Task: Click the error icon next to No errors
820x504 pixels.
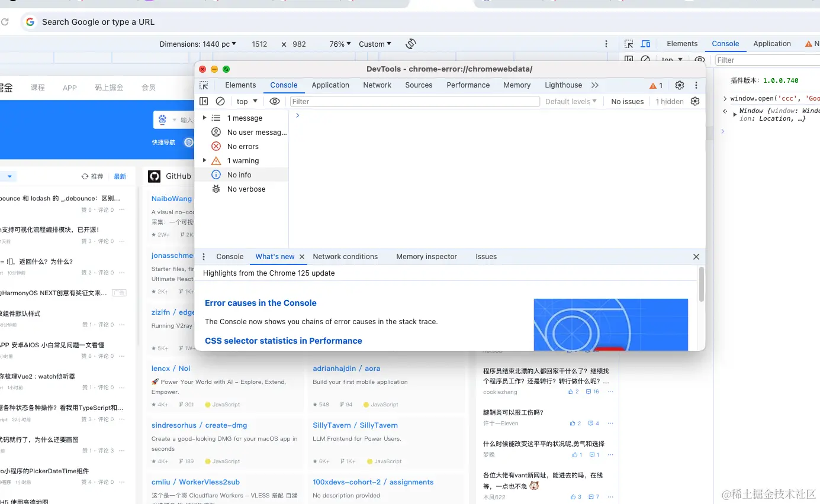Action: pyautogui.click(x=216, y=147)
